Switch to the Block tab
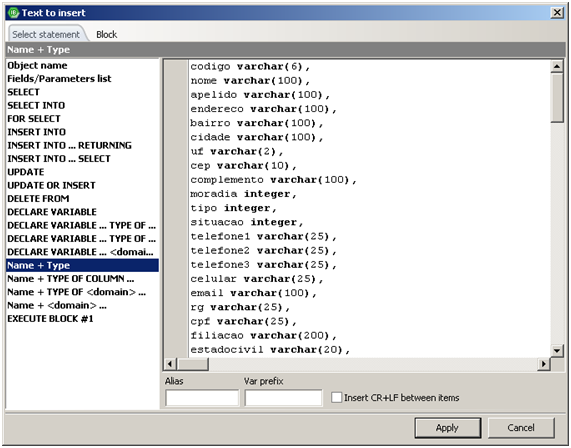The height and width of the screenshot is (448, 571). click(x=106, y=35)
